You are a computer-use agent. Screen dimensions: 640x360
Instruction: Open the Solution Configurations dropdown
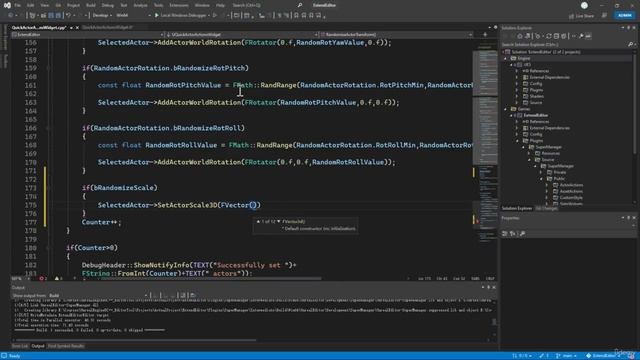[102, 15]
